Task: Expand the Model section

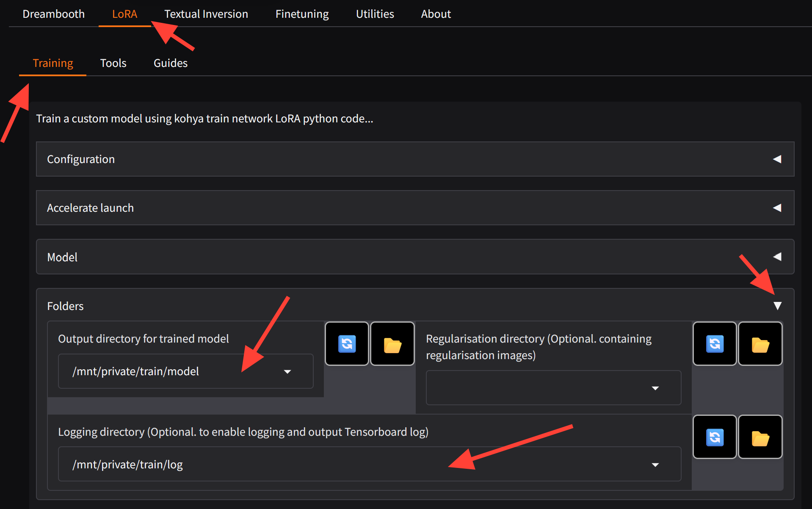Action: 777,257
